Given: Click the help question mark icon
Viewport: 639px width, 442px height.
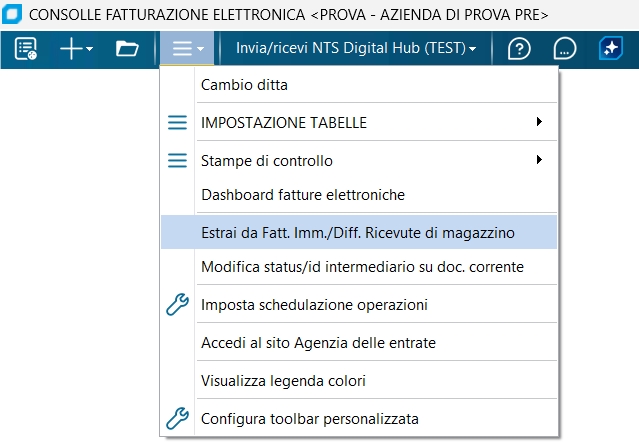Looking at the screenshot, I should pos(519,48).
